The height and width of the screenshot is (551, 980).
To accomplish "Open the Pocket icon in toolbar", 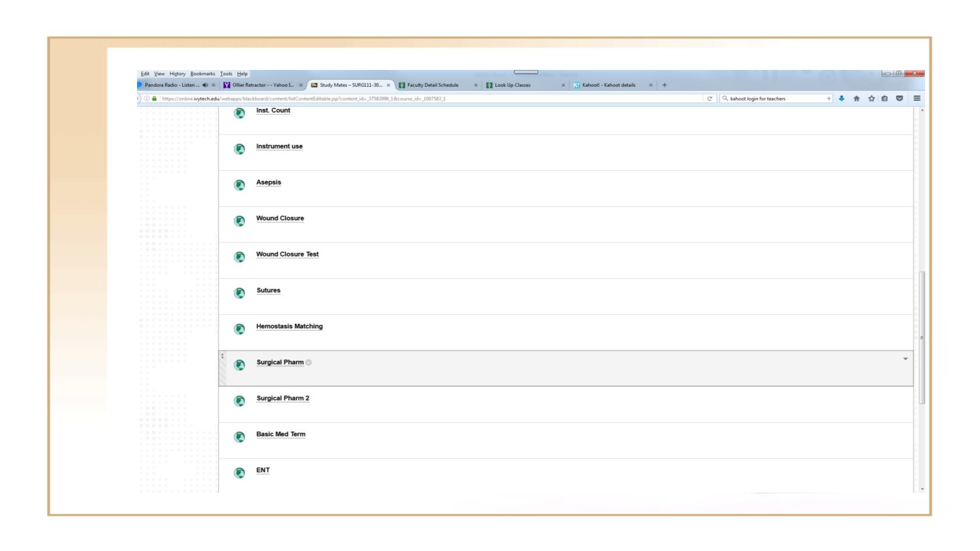I will (900, 99).
